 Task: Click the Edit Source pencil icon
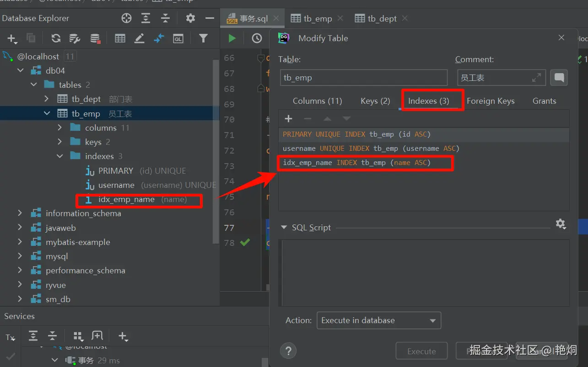tap(140, 38)
